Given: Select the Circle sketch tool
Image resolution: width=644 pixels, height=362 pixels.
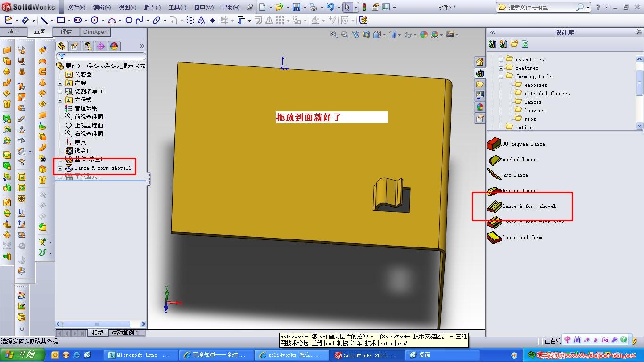Looking at the screenshot, I should point(95,20).
